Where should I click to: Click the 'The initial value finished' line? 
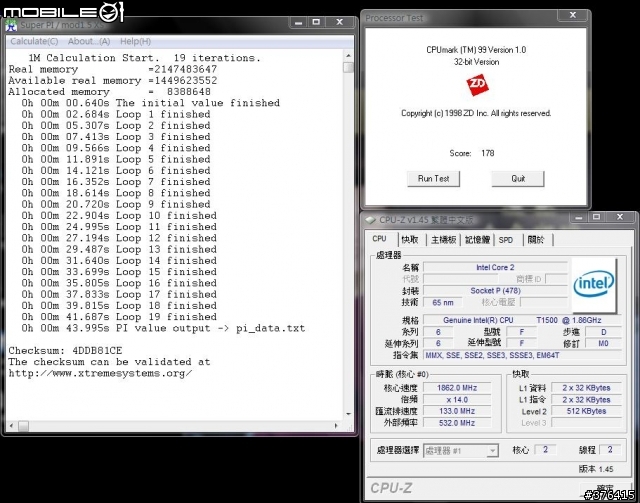151,103
